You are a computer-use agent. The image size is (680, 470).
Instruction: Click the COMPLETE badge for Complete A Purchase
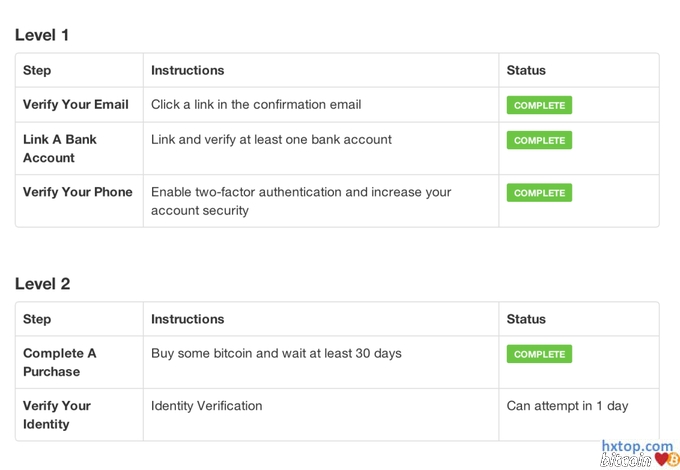pyautogui.click(x=539, y=354)
